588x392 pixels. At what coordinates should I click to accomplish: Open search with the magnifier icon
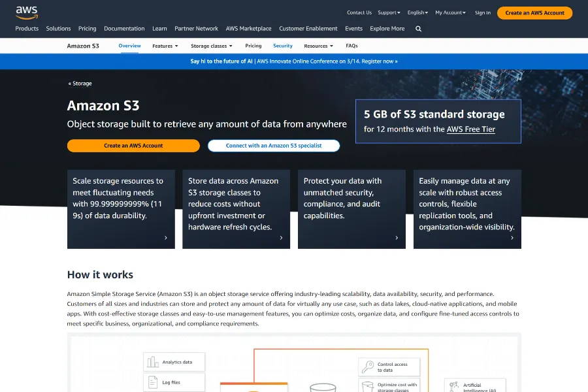tap(418, 29)
